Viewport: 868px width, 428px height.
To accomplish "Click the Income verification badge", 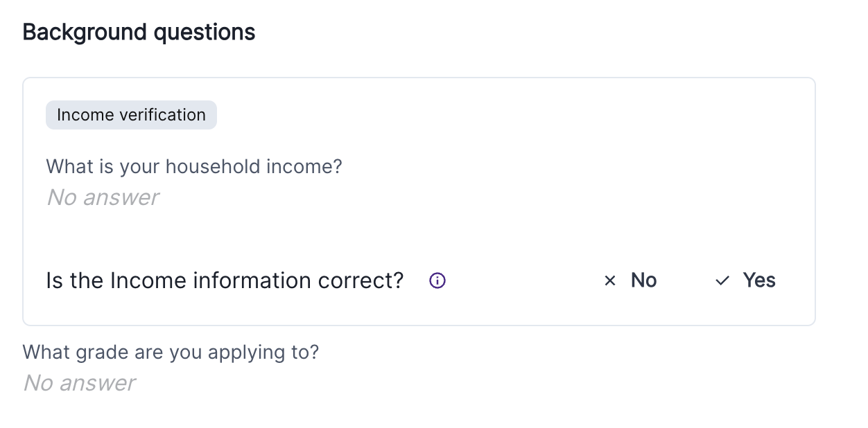I will (131, 115).
